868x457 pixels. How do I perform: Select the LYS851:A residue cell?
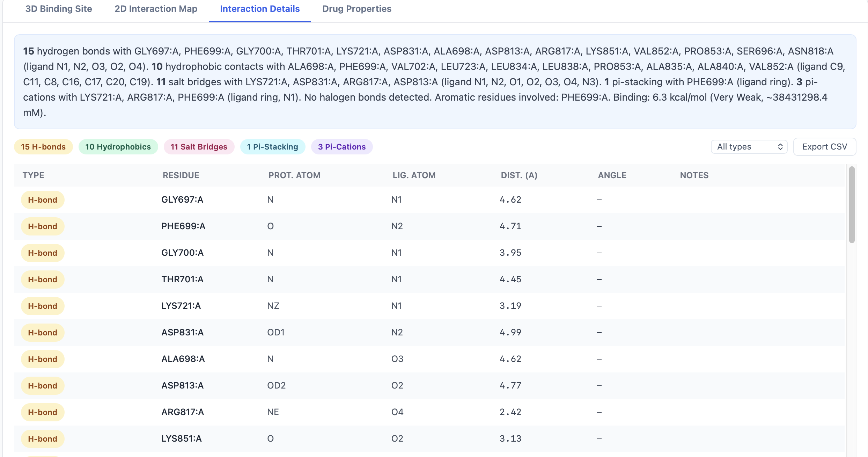[x=182, y=439]
